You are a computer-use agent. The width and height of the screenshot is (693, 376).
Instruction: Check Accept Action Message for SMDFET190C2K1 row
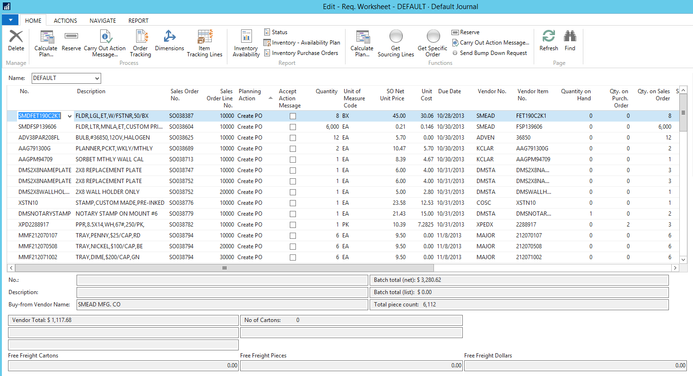293,116
